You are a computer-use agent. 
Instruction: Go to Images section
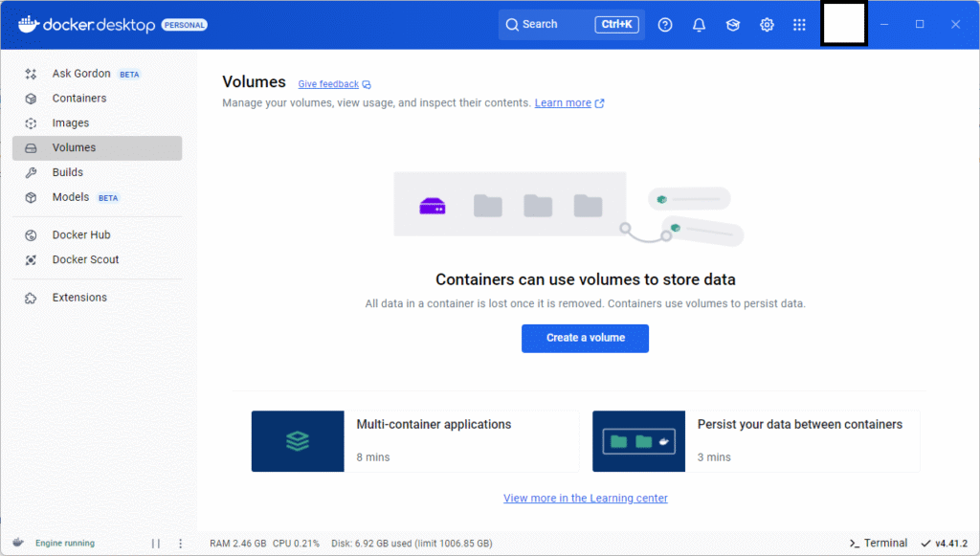[97, 123]
